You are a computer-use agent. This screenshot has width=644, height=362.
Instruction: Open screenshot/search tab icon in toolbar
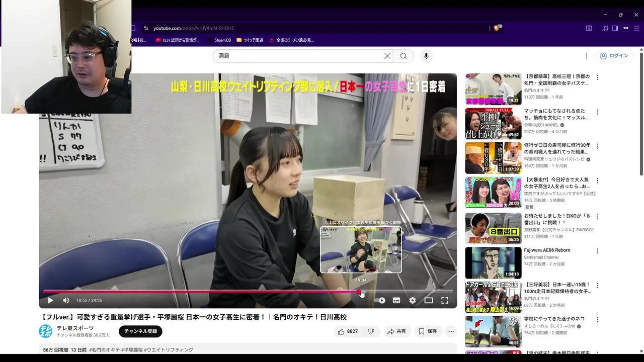point(589,28)
